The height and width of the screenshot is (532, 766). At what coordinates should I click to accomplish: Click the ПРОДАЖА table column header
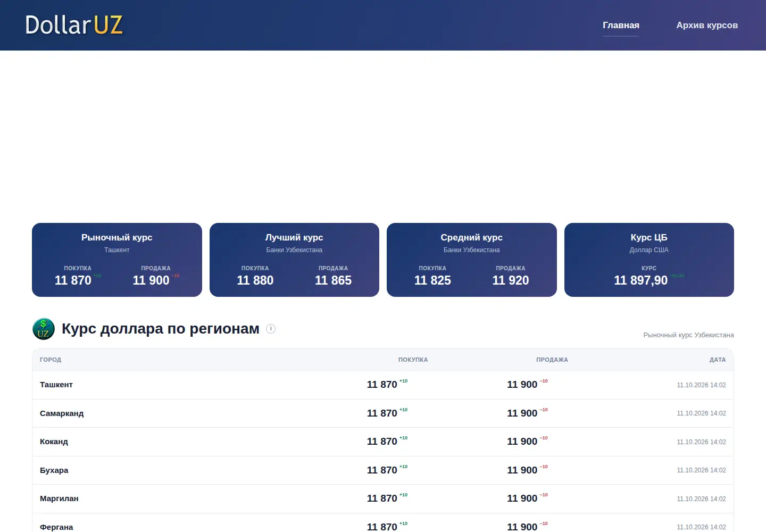click(552, 360)
